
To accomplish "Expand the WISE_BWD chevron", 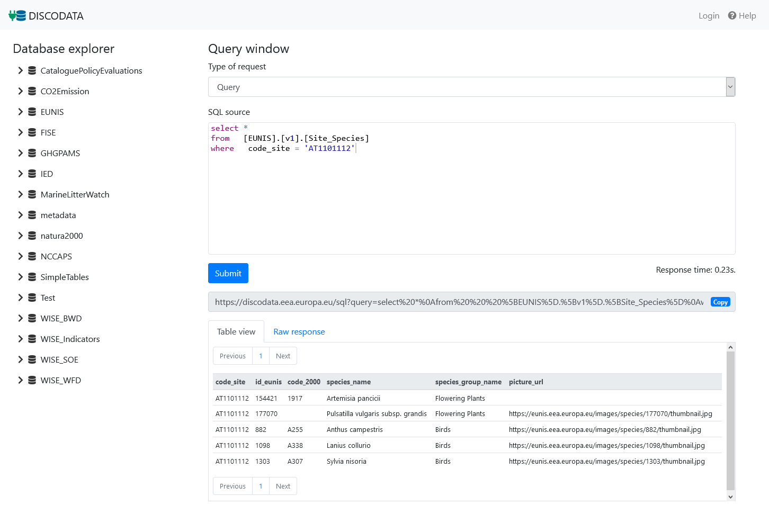I will pos(20,318).
